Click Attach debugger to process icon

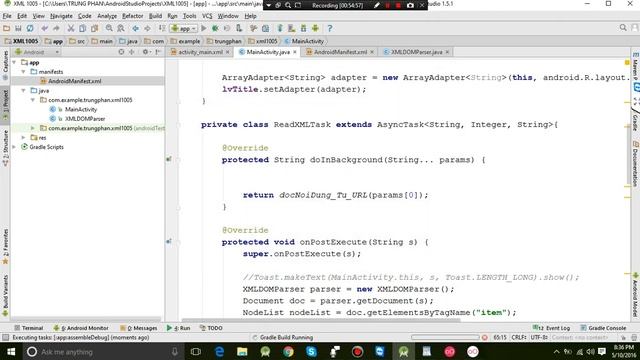click(x=239, y=28)
